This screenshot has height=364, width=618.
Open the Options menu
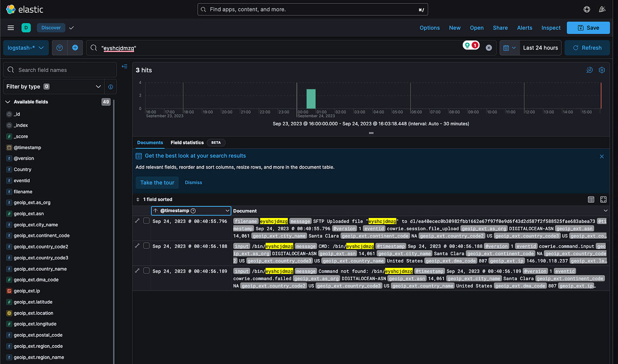430,28
